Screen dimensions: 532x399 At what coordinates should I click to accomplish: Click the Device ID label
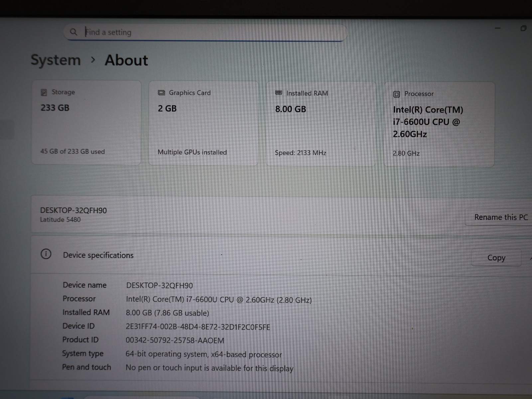[x=78, y=326]
